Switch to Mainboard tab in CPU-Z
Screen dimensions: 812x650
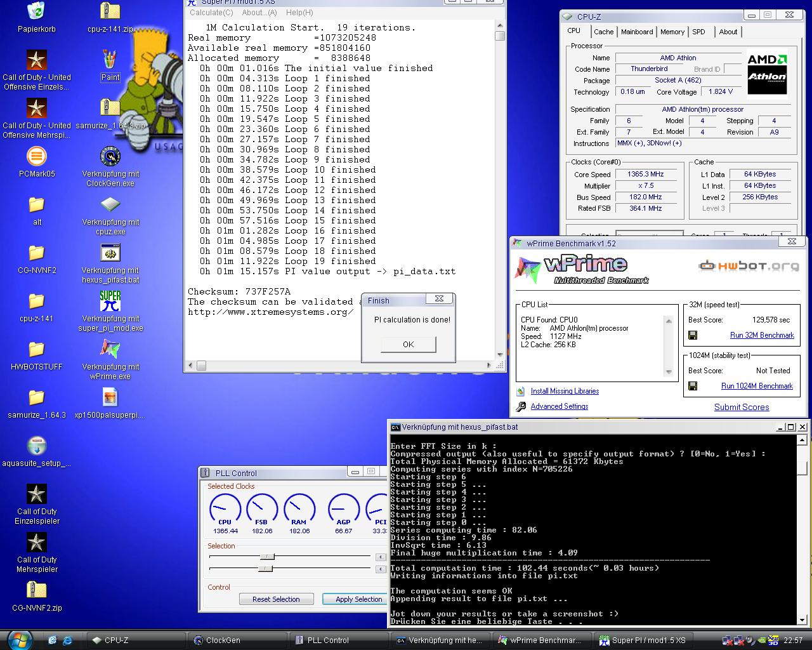pos(637,32)
